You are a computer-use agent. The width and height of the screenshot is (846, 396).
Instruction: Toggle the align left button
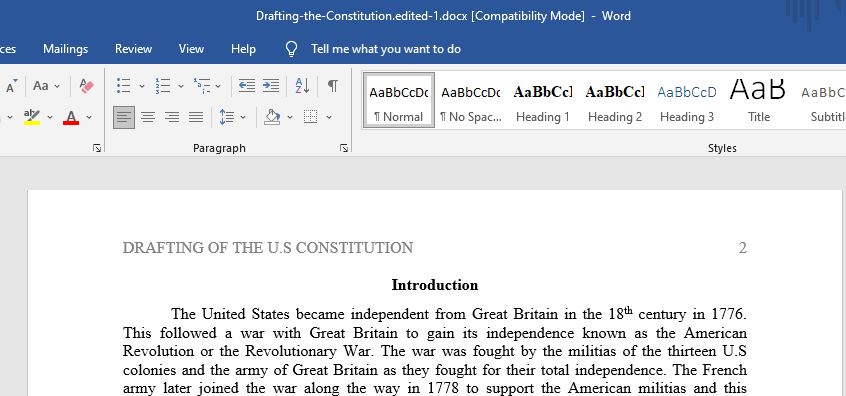124,117
